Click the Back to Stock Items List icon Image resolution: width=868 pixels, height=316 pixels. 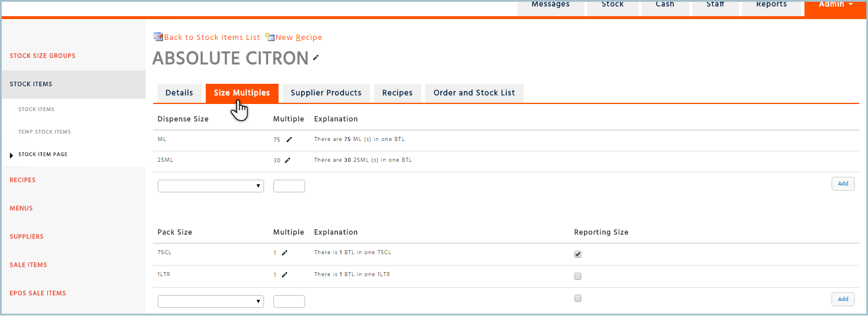pos(158,37)
